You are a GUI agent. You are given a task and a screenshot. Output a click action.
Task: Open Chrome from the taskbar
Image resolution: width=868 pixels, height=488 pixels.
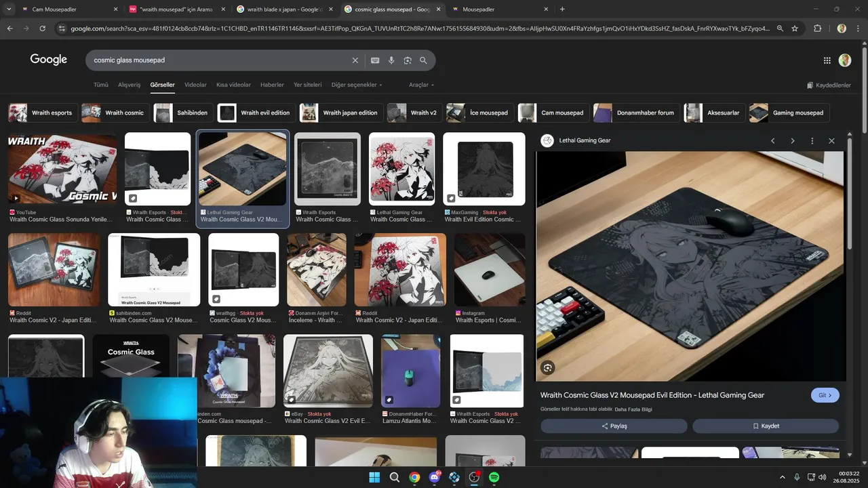tap(414, 477)
